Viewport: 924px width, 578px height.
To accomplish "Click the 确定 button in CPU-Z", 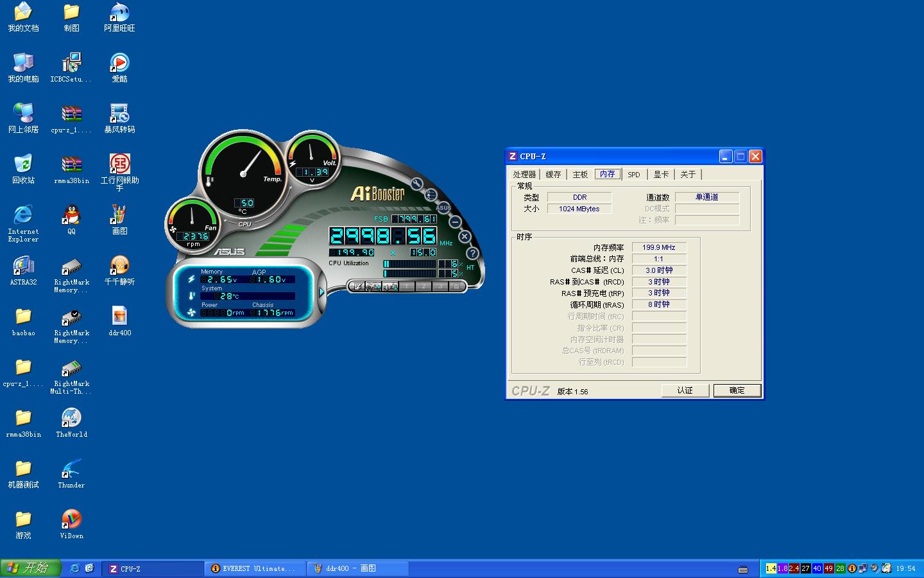I will click(737, 390).
